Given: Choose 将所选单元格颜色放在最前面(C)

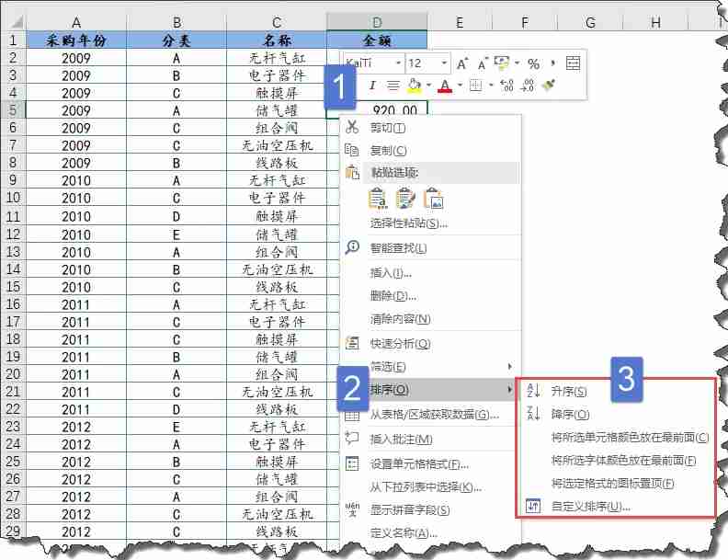Looking at the screenshot, I should coord(615,437).
